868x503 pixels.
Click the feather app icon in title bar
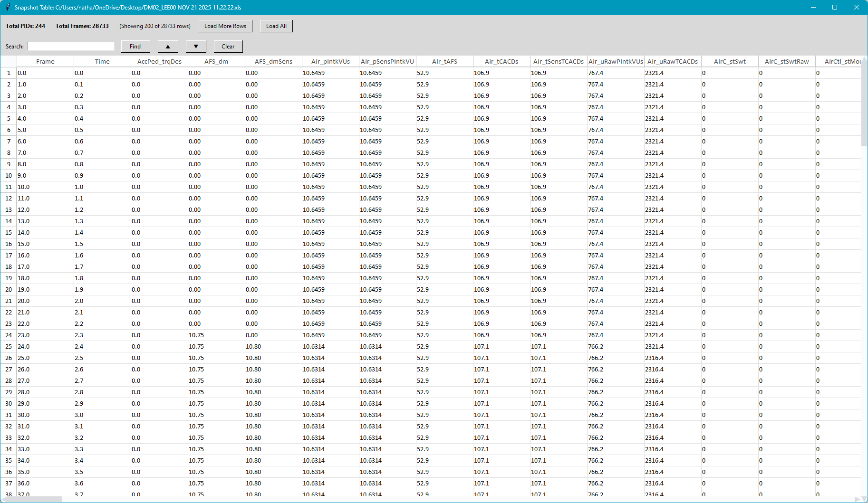click(8, 7)
